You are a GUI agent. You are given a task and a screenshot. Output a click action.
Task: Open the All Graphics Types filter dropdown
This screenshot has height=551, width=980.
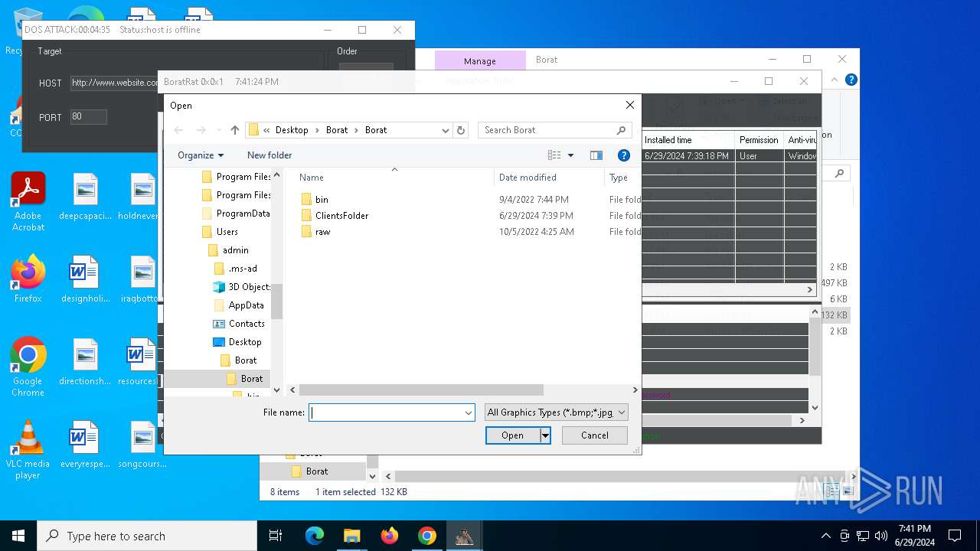557,412
